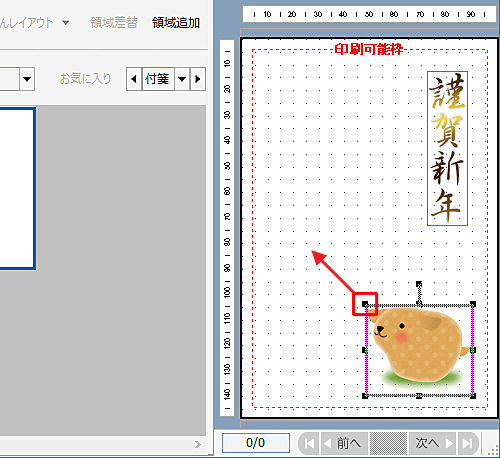Jump to last record button
The image size is (500, 458).
click(468, 443)
